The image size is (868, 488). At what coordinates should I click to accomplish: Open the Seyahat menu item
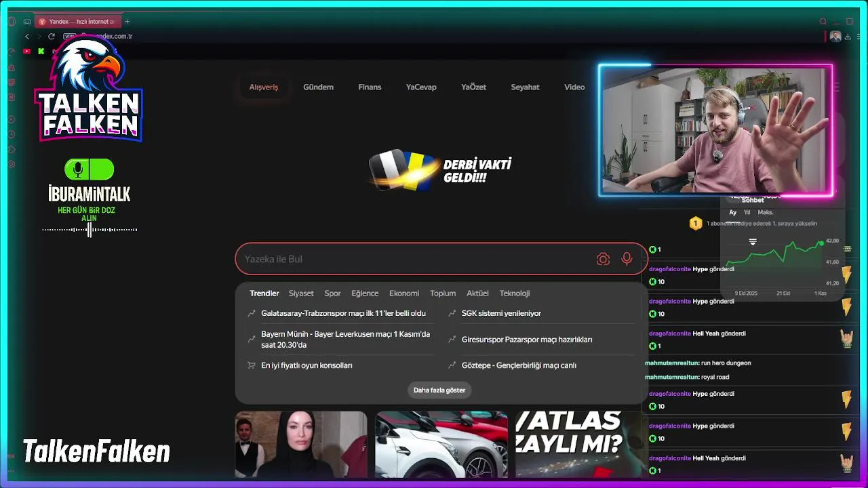pos(525,87)
